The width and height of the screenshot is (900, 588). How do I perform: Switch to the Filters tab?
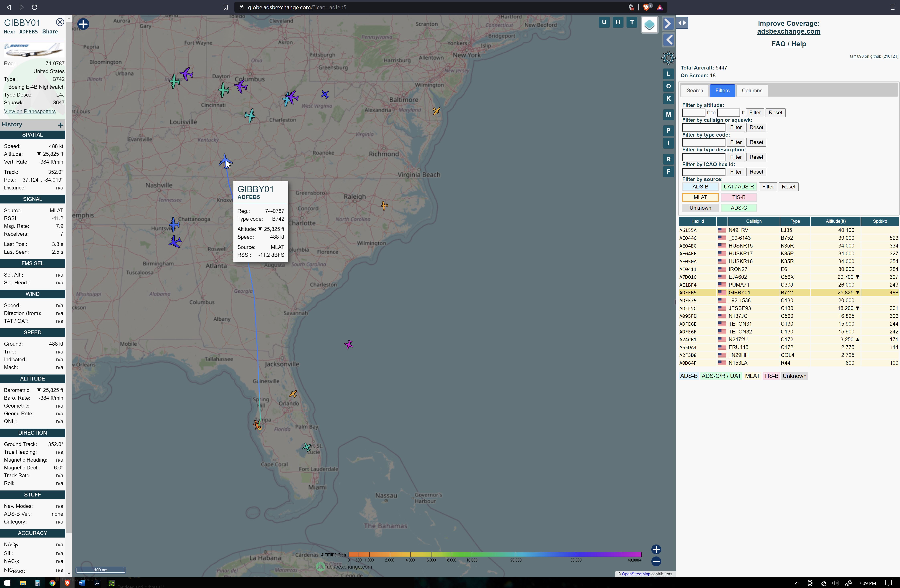click(x=722, y=91)
